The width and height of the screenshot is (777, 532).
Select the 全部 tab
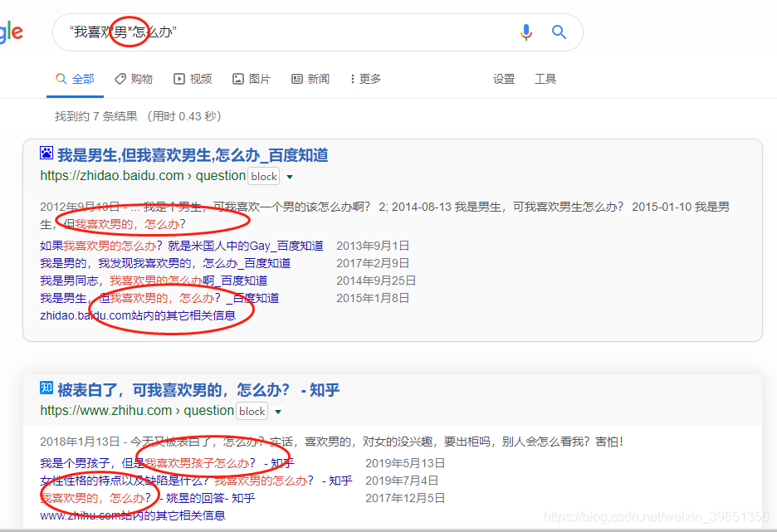76,79
